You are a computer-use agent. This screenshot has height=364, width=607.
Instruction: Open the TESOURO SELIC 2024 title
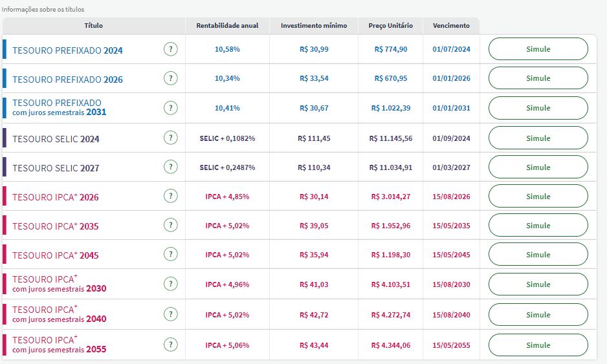click(56, 139)
